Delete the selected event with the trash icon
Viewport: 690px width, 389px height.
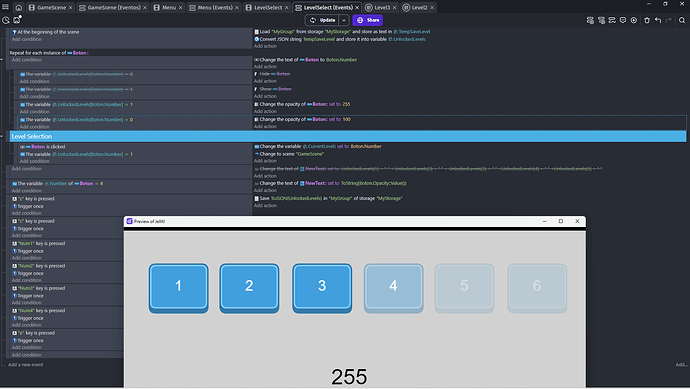pos(647,20)
